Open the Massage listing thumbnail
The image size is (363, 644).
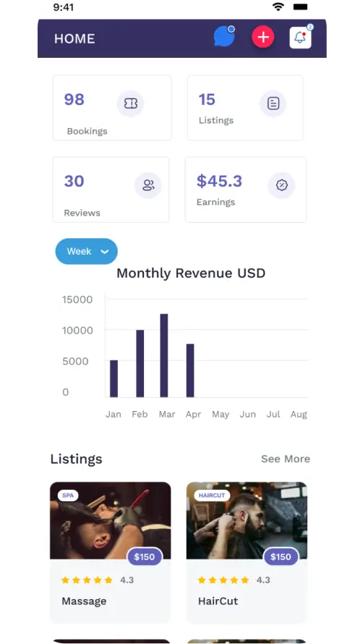[x=111, y=520]
